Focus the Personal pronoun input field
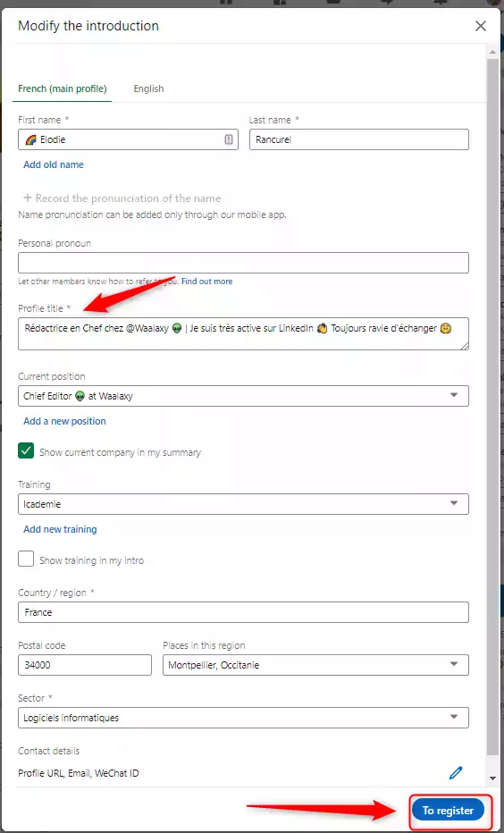Image resolution: width=504 pixels, height=833 pixels. [243, 263]
